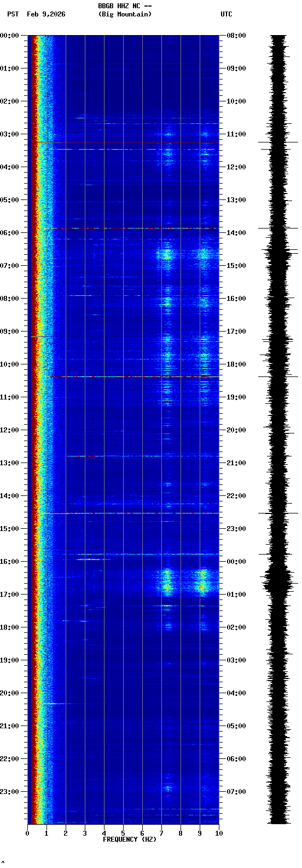Click the UTC '17:00' time label
This screenshot has height=868, width=302.
(x=236, y=332)
